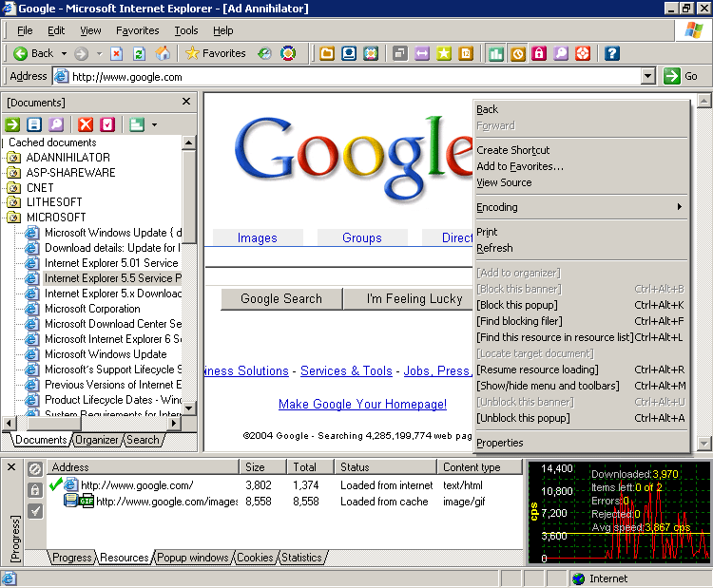The height and width of the screenshot is (588, 713).
Task: Click blue save disk icon in Documents panel
Action: [x=34, y=124]
